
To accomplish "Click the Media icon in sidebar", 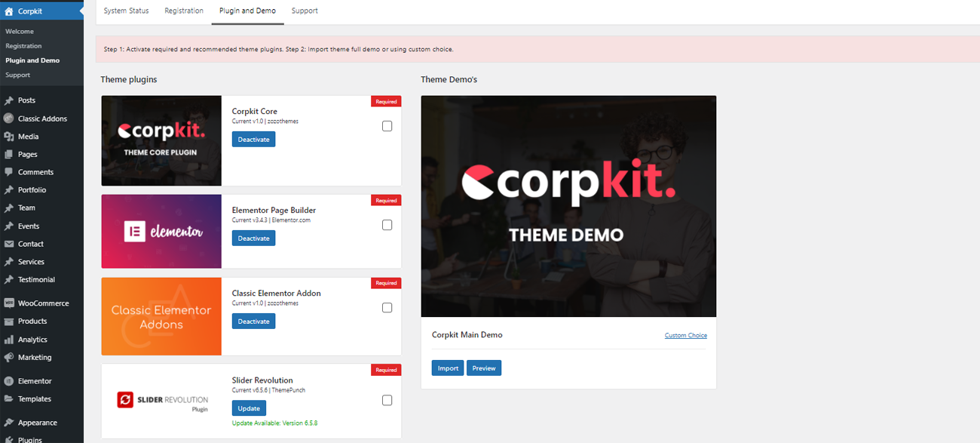I will [9, 137].
